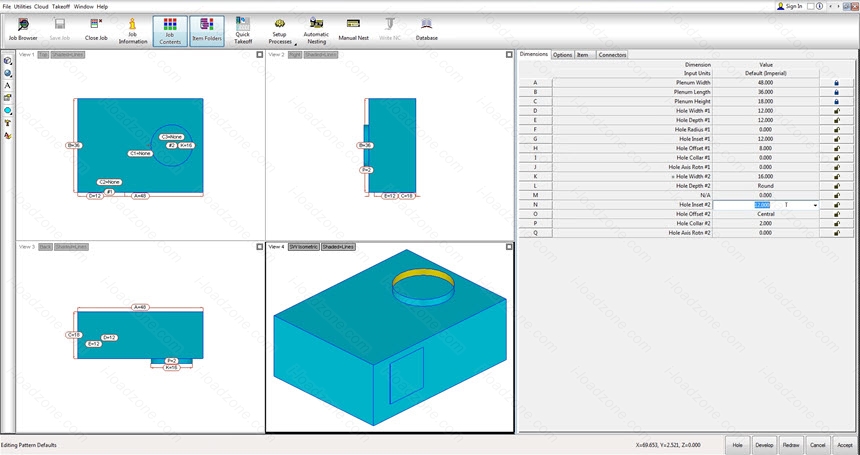The image size is (860, 455).
Task: Unlock the Plenum Width dimension lock
Action: coord(836,83)
